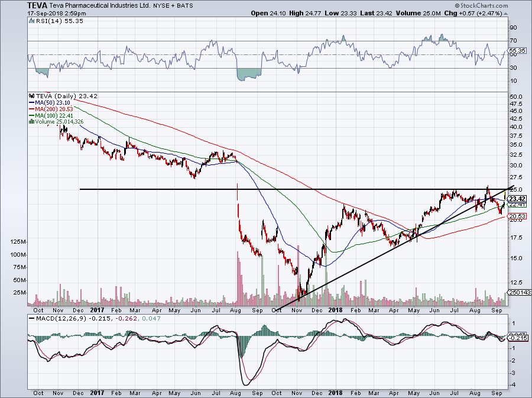Click the 20.53 MA(200) tag on the price axis

[518, 216]
